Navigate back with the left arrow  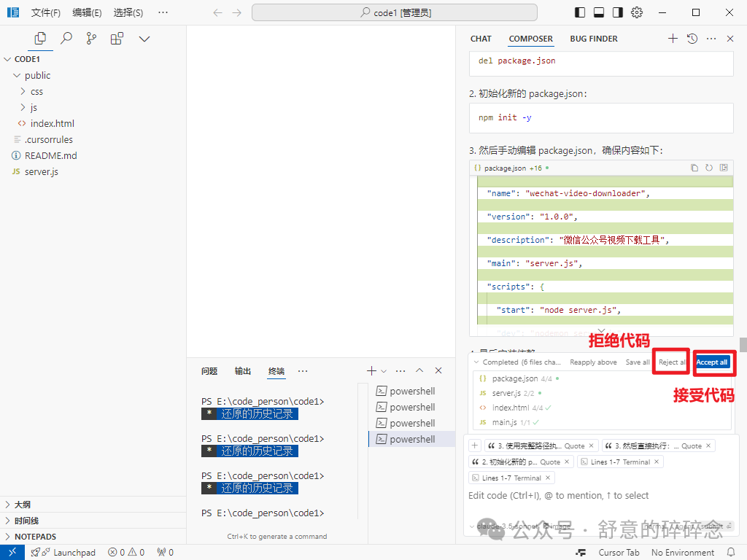[217, 13]
